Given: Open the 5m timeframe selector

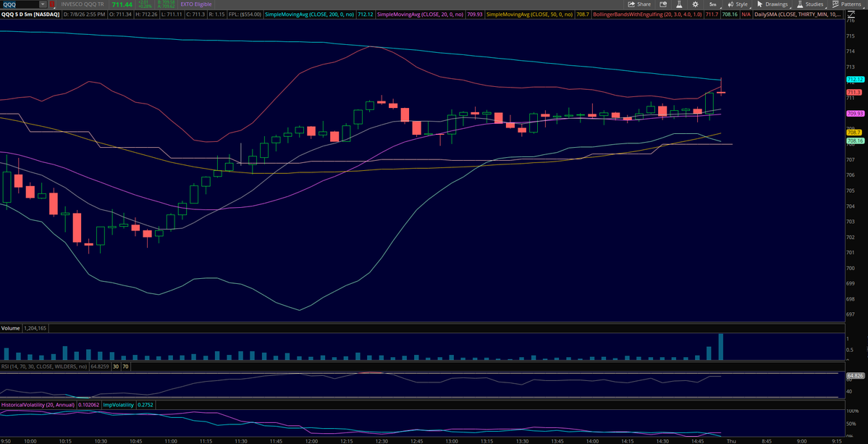Looking at the screenshot, I should tap(713, 4).
